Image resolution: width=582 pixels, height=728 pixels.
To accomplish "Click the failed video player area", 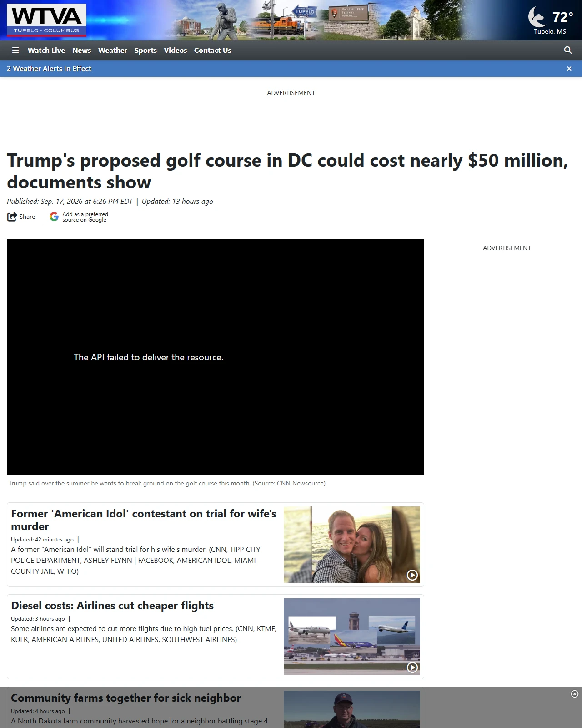I will click(216, 357).
